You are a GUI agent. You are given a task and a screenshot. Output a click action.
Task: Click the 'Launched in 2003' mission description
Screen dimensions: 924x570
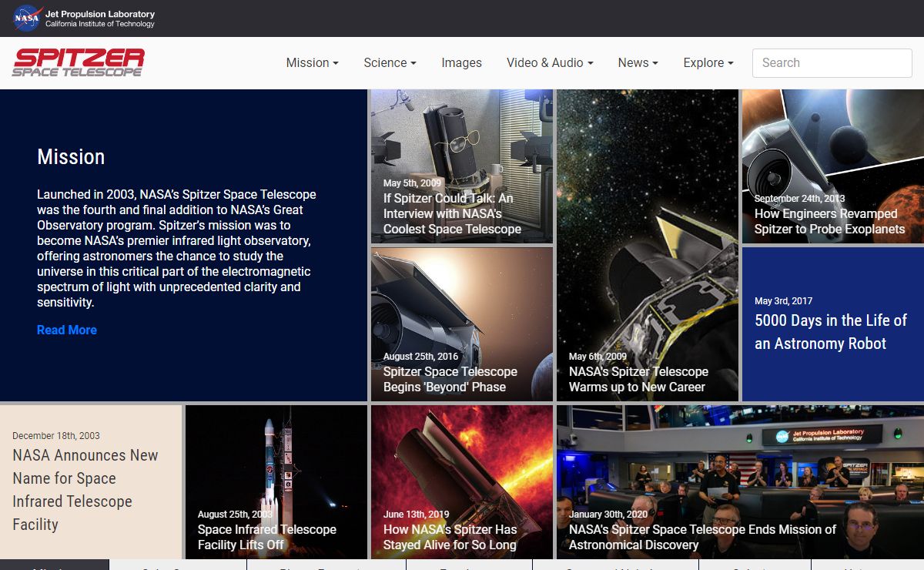176,248
